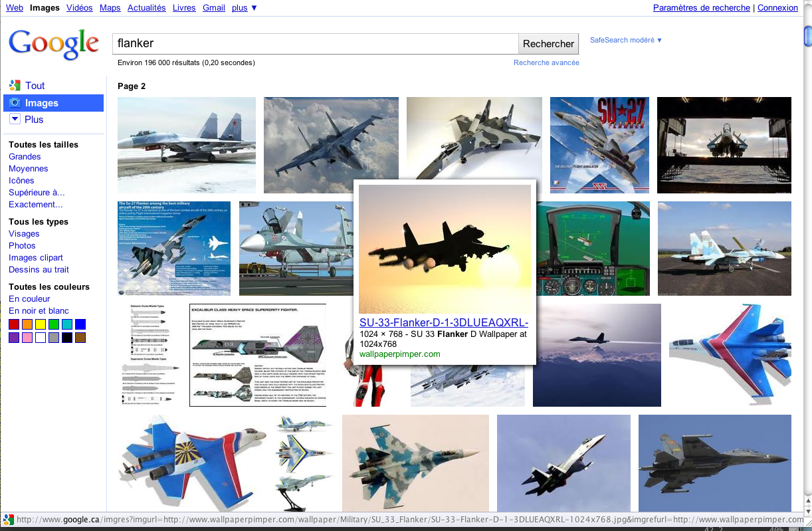Open the Vidéos tab in top bar

(80, 8)
